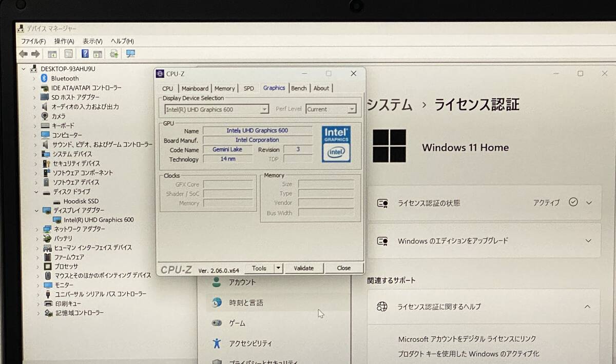Click the Code Name field Gemini Lake

coord(227,150)
